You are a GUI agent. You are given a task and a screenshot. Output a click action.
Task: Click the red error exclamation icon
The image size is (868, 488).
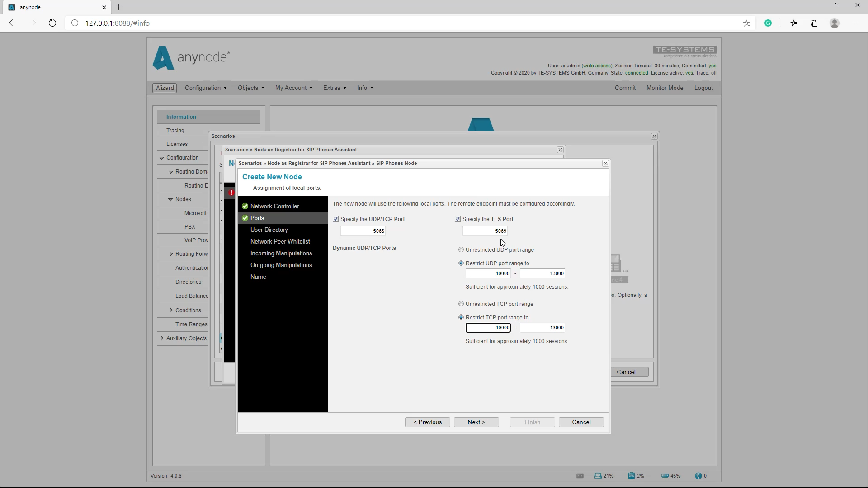231,192
